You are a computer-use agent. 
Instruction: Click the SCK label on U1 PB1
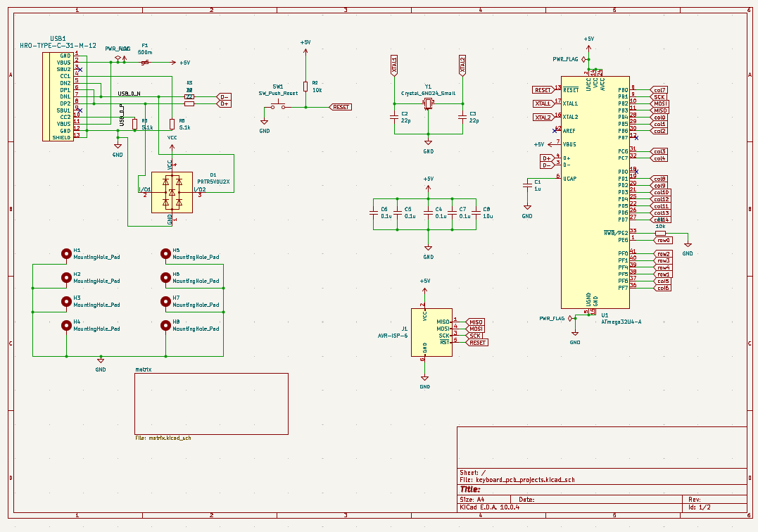point(659,96)
